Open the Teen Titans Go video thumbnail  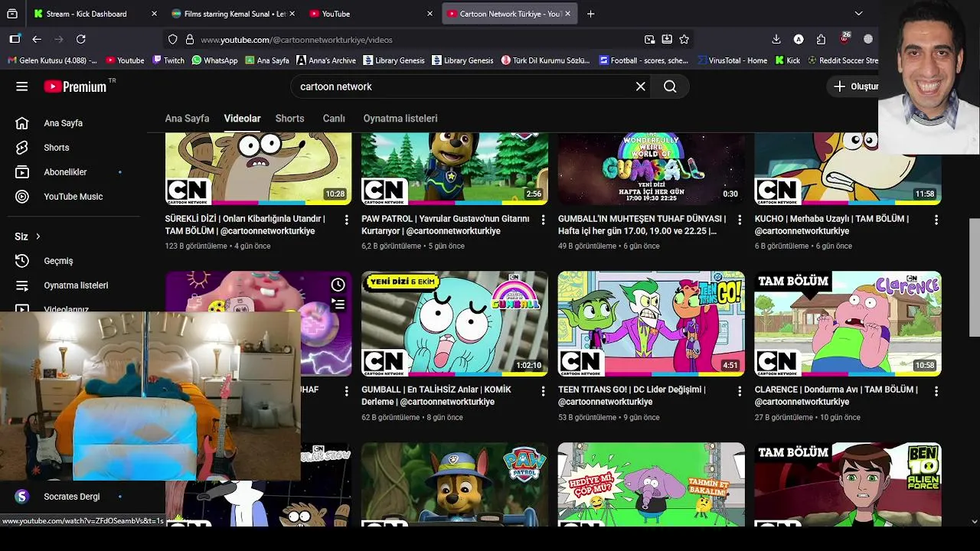point(652,324)
